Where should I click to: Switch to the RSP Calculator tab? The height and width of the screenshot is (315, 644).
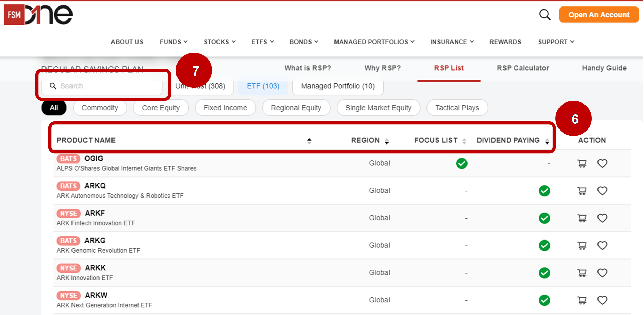coord(523,68)
